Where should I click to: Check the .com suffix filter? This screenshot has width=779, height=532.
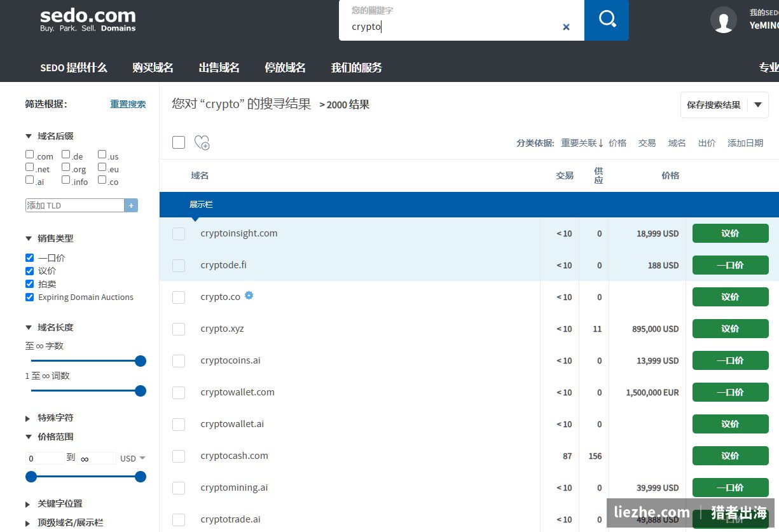[29, 154]
